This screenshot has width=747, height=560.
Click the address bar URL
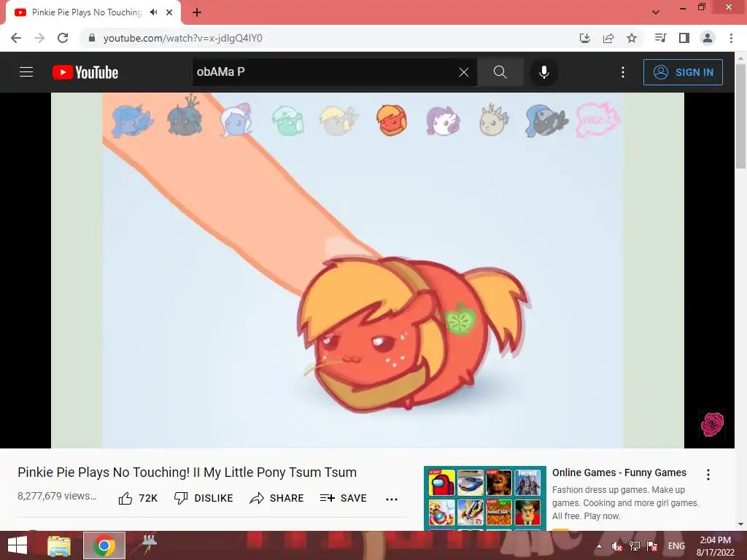coord(182,38)
